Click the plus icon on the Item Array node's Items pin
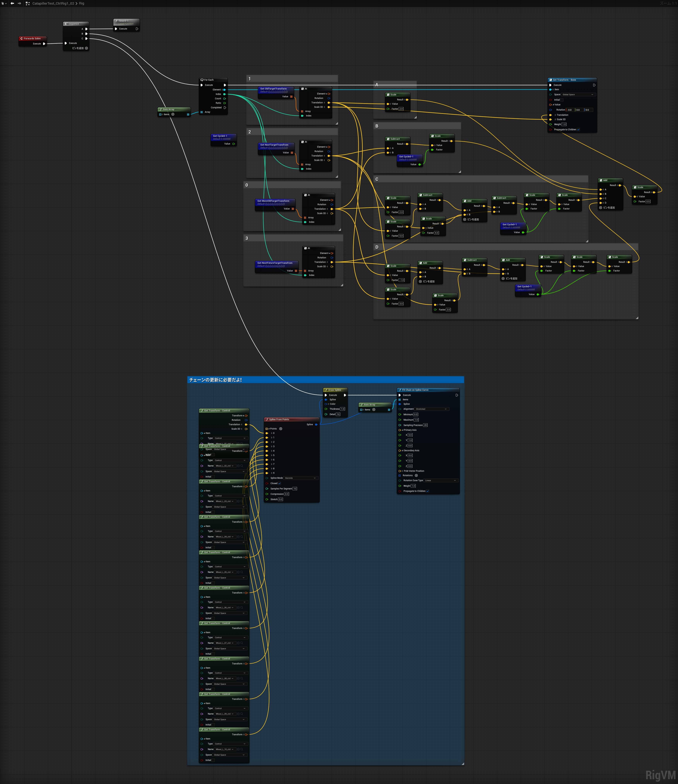The width and height of the screenshot is (678, 784). [x=374, y=410]
